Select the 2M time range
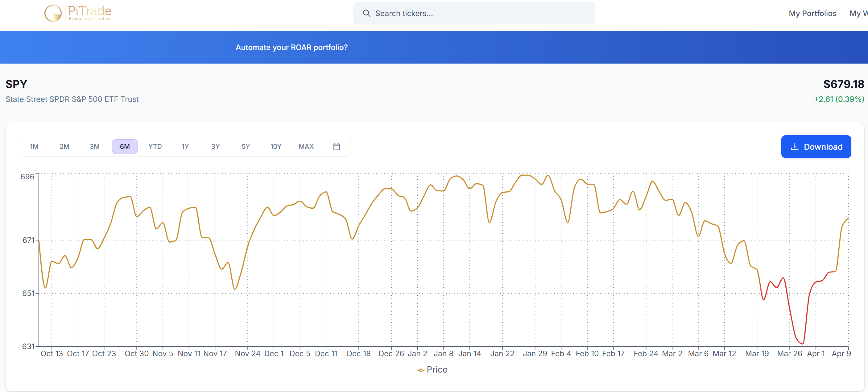868x392 pixels. pyautogui.click(x=64, y=147)
